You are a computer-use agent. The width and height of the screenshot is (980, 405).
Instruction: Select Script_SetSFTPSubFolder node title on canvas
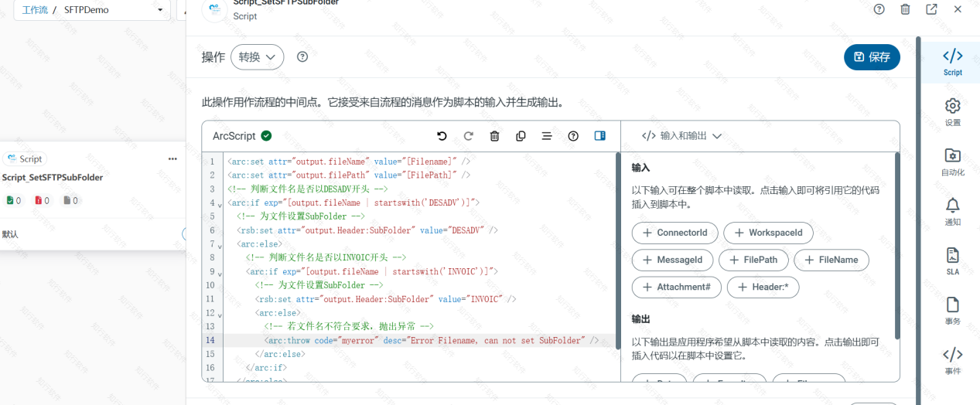pyautogui.click(x=53, y=177)
